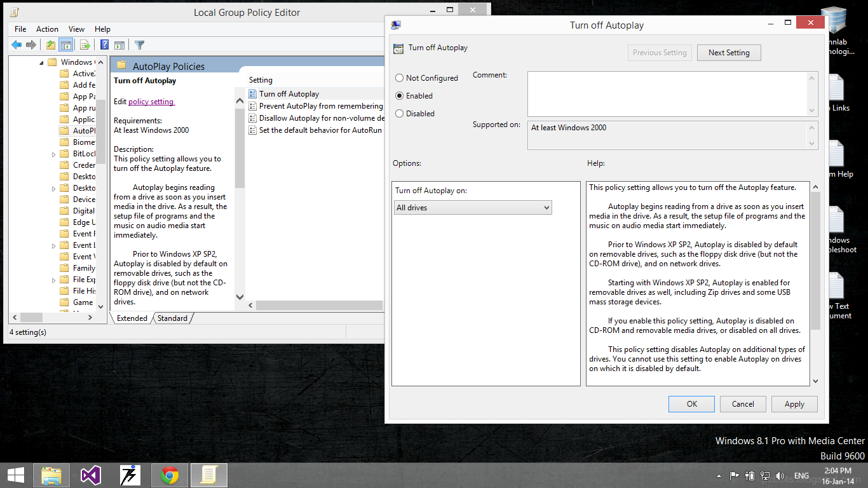This screenshot has width=868, height=488.
Task: Click the Turn off Autoplay dialog title bar icon
Action: 396,25
